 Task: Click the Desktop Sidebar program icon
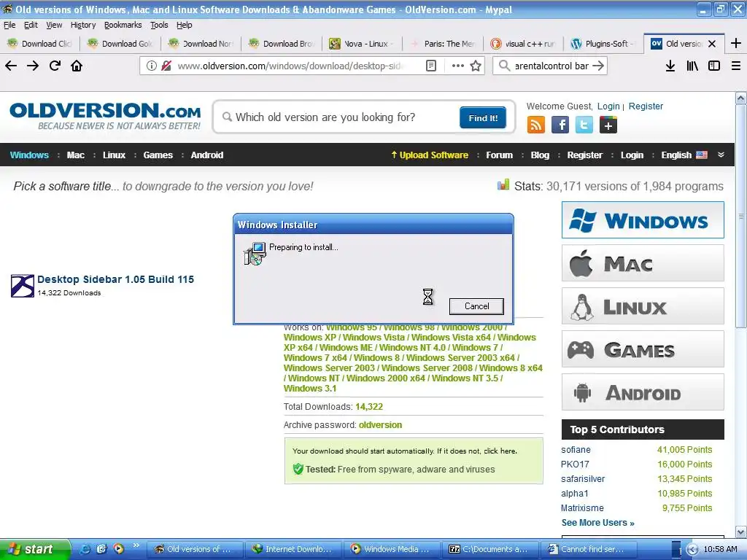coord(23,286)
